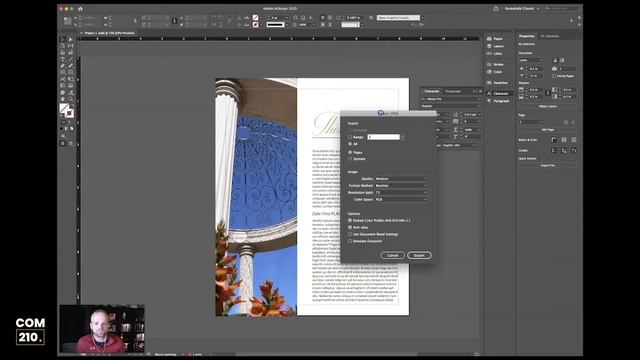This screenshot has width=640, height=360.
Task: Open the Color Space dropdown
Action: click(401, 200)
